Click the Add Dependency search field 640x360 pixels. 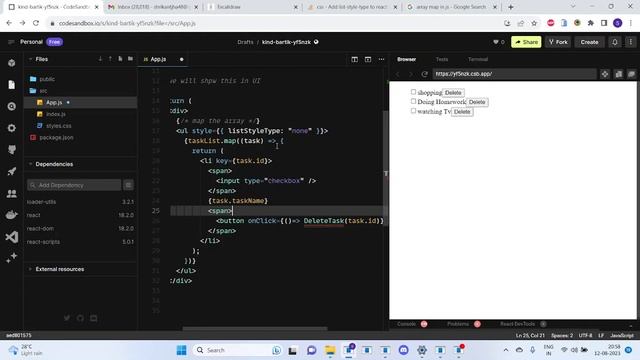tap(74, 185)
